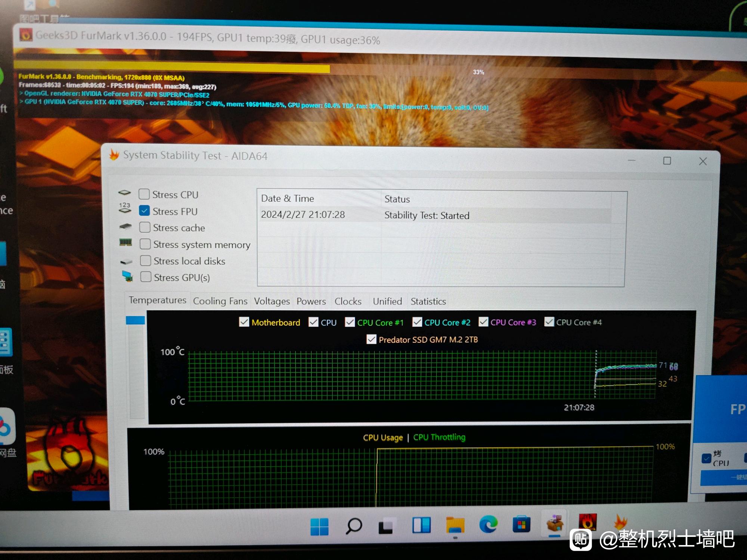Image resolution: width=747 pixels, height=560 pixels.
Task: Click the FurMark title bar icon
Action: click(x=26, y=35)
